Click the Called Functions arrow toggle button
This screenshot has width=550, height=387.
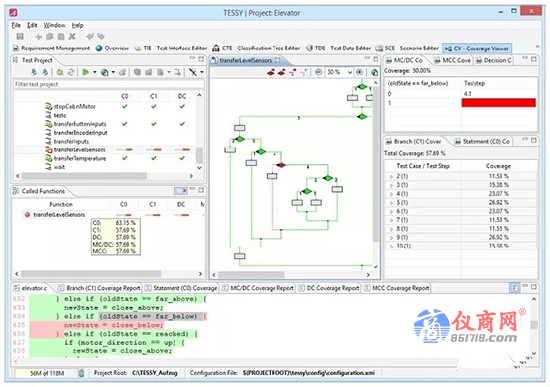point(181,191)
